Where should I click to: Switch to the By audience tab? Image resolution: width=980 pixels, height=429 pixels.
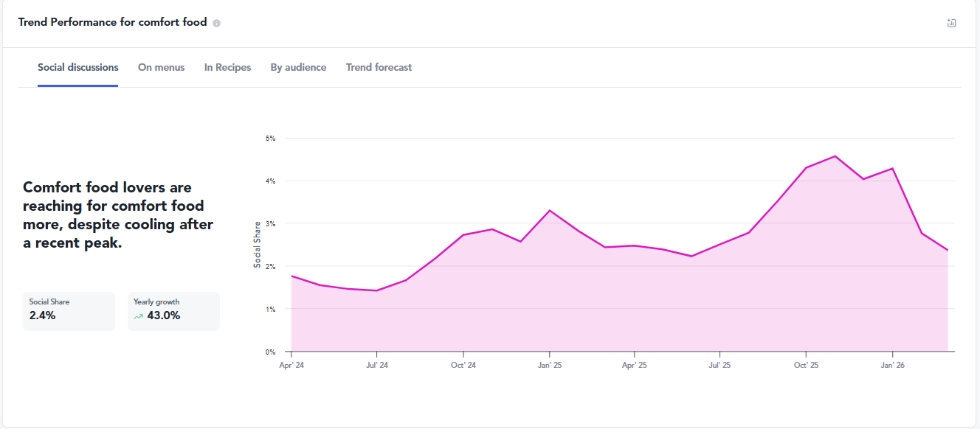[298, 67]
